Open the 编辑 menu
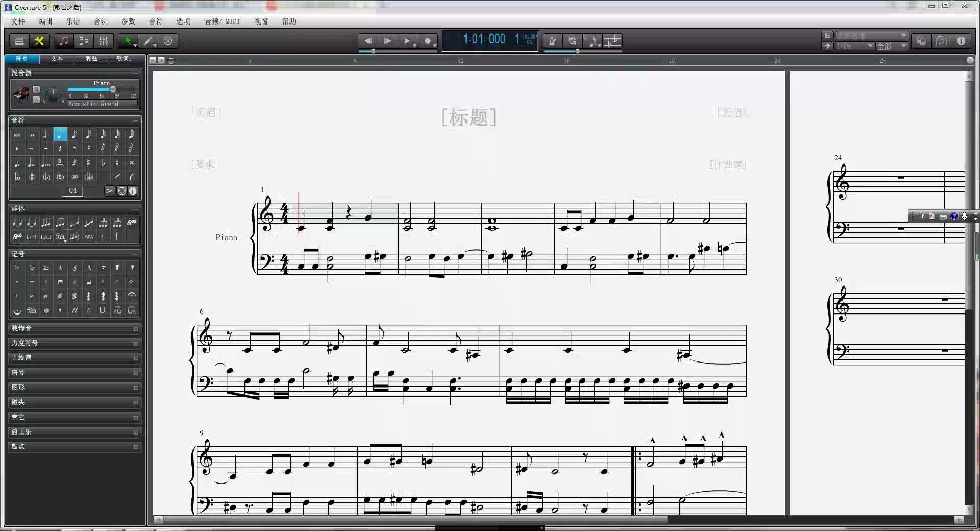 tap(45, 21)
